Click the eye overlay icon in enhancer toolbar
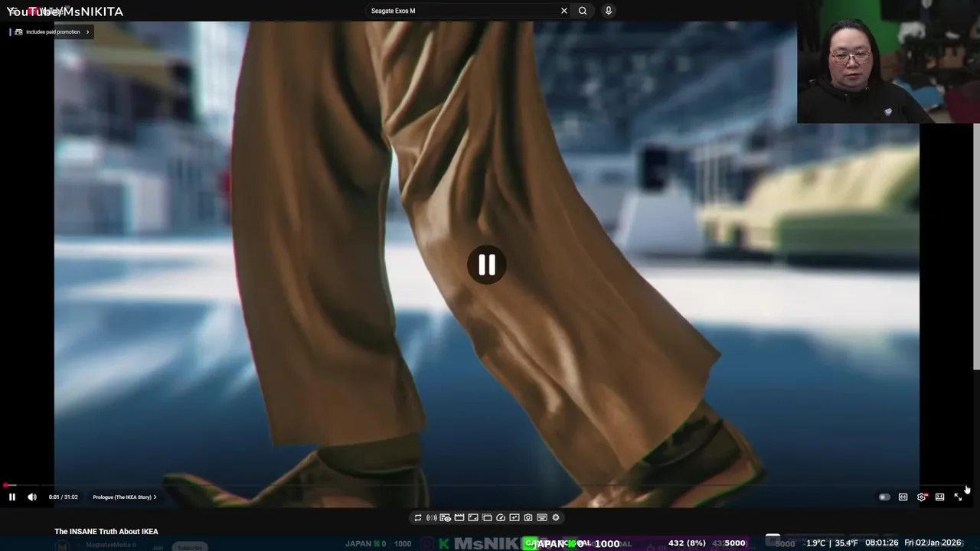The width and height of the screenshot is (980, 551). pos(446,518)
